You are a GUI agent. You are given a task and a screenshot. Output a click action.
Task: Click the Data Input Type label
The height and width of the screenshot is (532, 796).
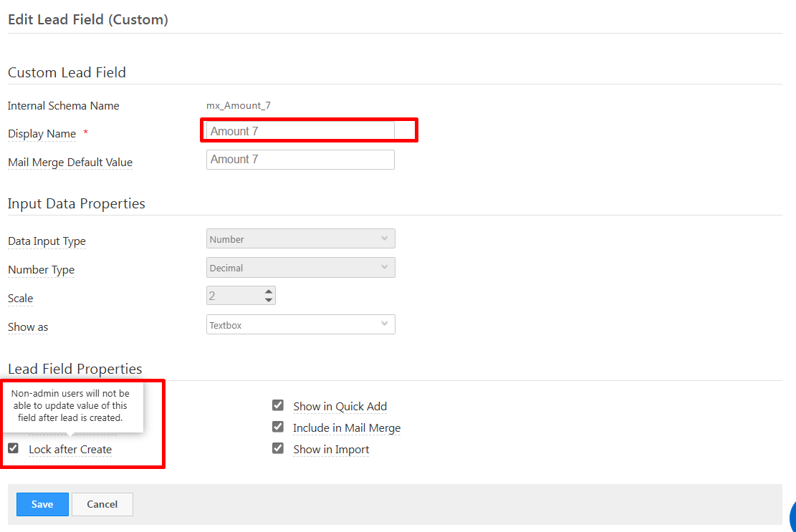[47, 241]
